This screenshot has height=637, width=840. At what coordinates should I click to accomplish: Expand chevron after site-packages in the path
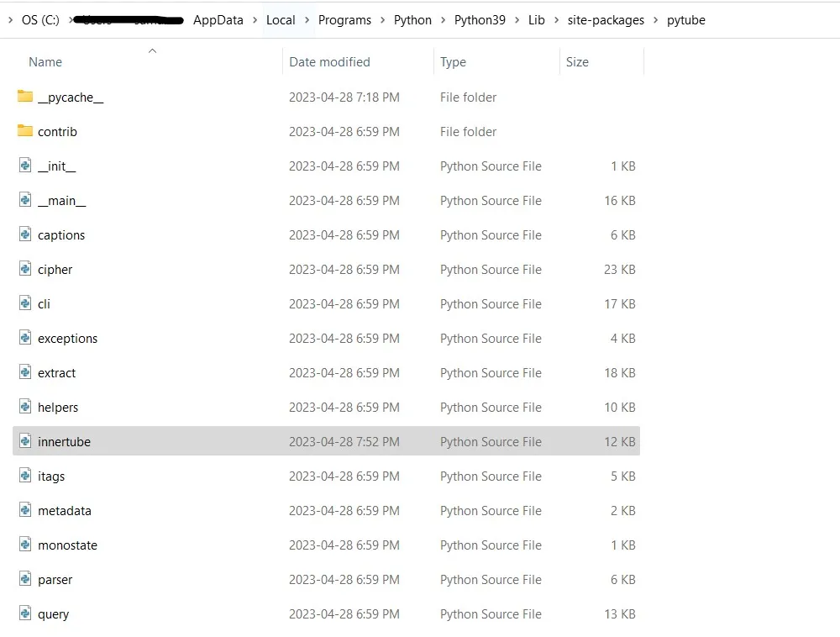pos(656,20)
